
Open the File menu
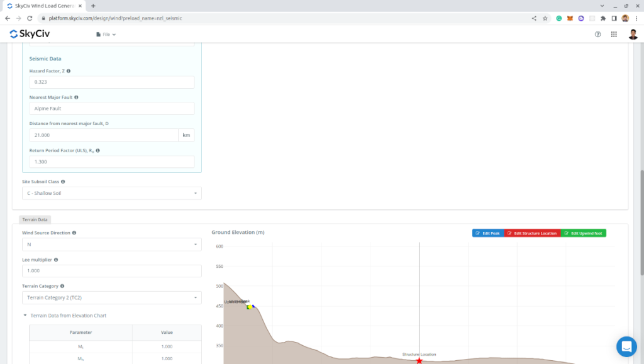(106, 35)
